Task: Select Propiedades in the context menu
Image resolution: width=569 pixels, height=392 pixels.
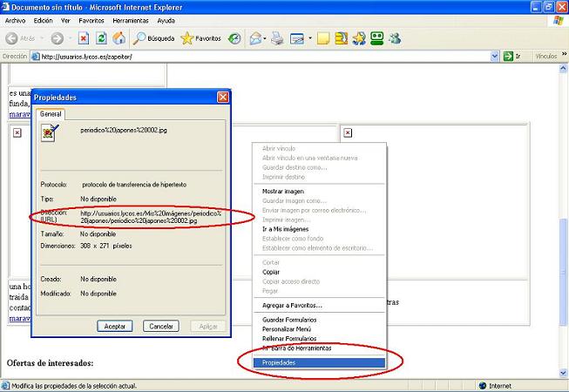Action: tap(279, 362)
